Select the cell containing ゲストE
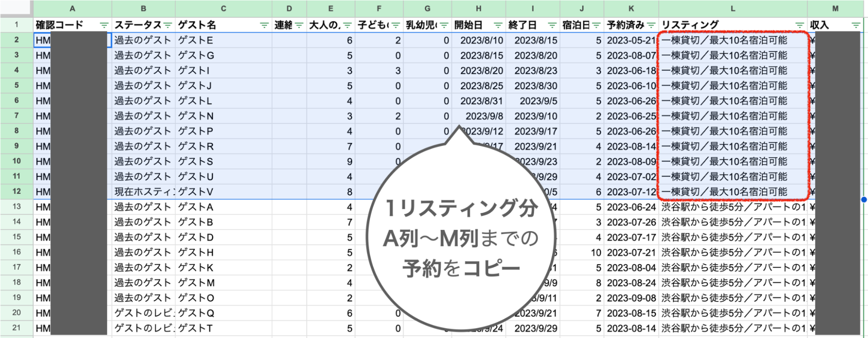 224,40
